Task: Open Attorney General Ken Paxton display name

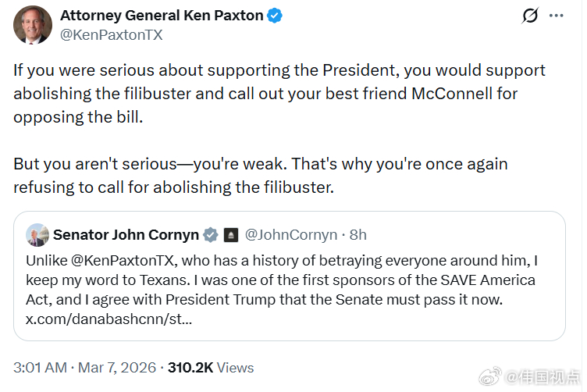Action: click(162, 16)
